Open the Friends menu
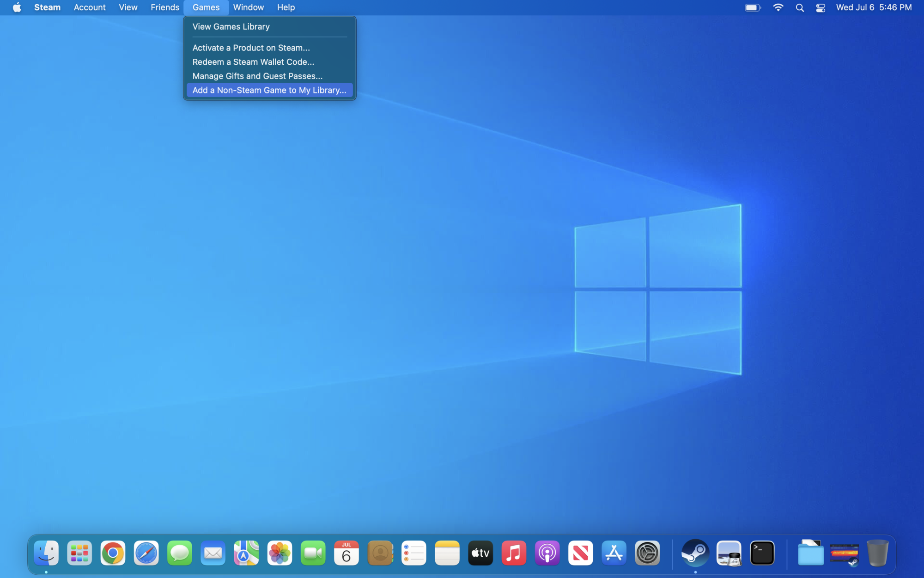Screen dimensions: 924x578 165,7
